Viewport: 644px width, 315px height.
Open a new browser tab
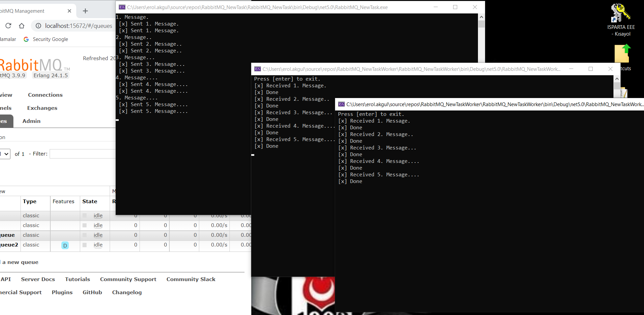click(x=85, y=11)
